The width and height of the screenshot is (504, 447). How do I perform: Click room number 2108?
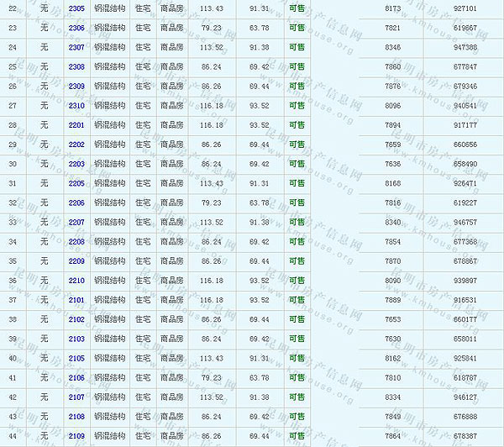pyautogui.click(x=76, y=417)
